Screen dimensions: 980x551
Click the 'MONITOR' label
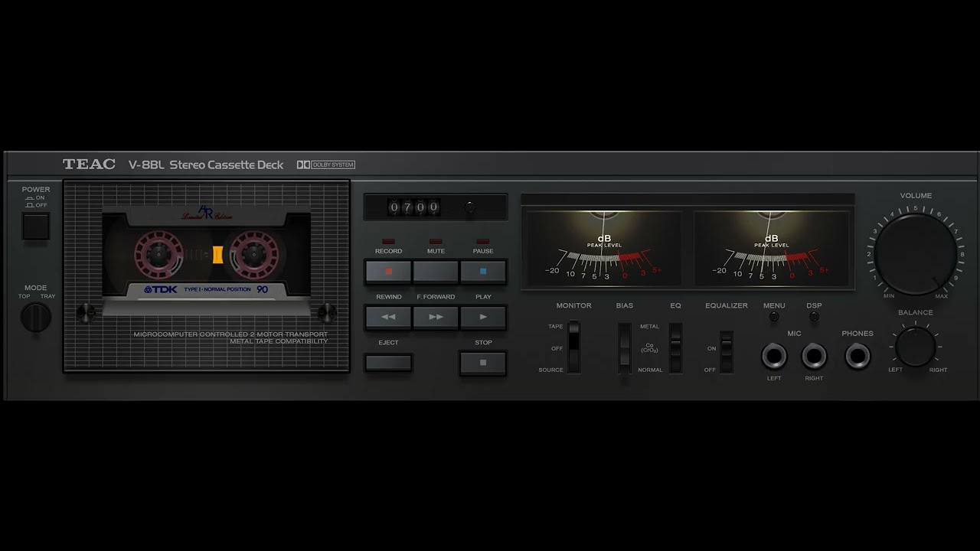(x=573, y=305)
